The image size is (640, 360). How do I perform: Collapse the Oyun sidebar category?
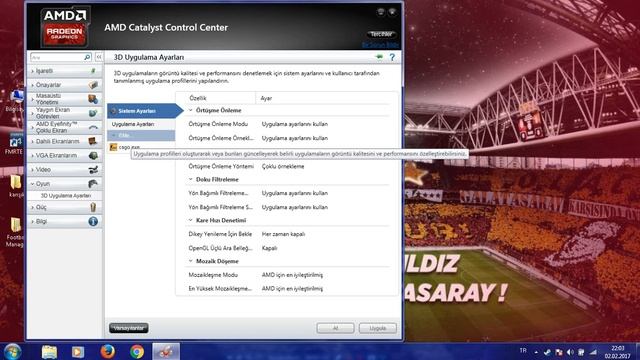point(32,184)
